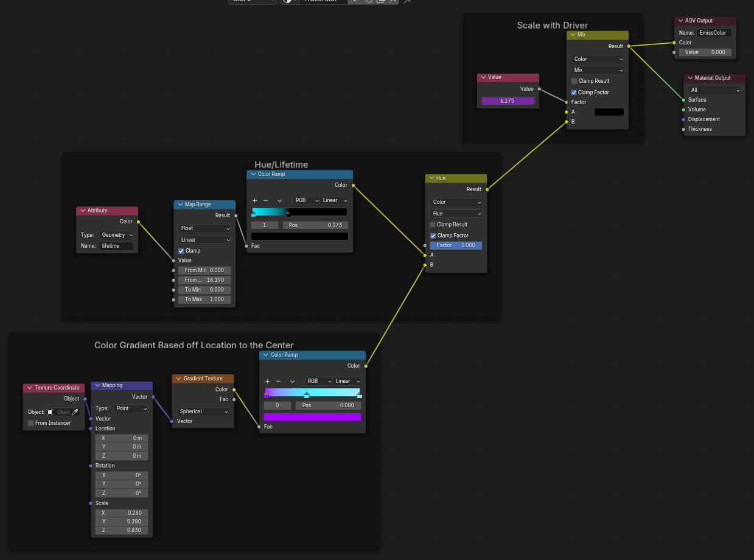Open the Color data type dropdown in Mix node
This screenshot has height=560, width=754.
tap(598, 59)
